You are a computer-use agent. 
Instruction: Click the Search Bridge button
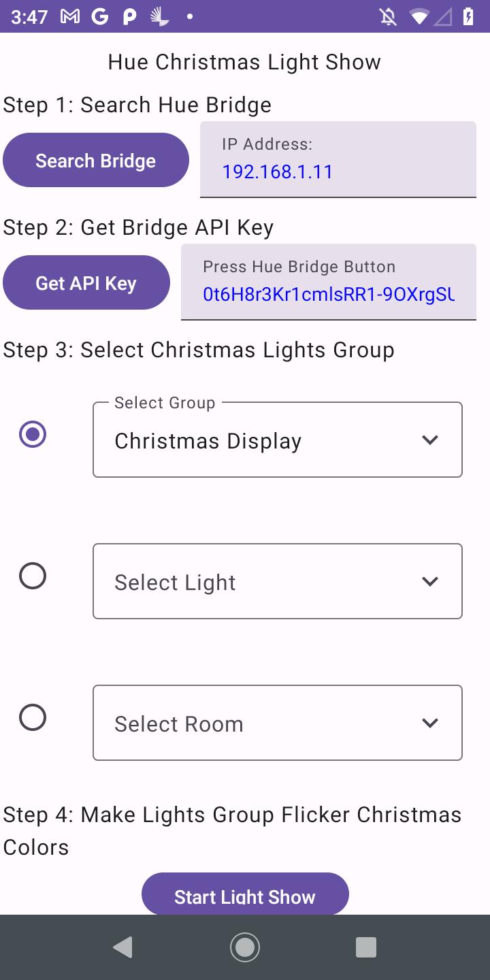[96, 160]
